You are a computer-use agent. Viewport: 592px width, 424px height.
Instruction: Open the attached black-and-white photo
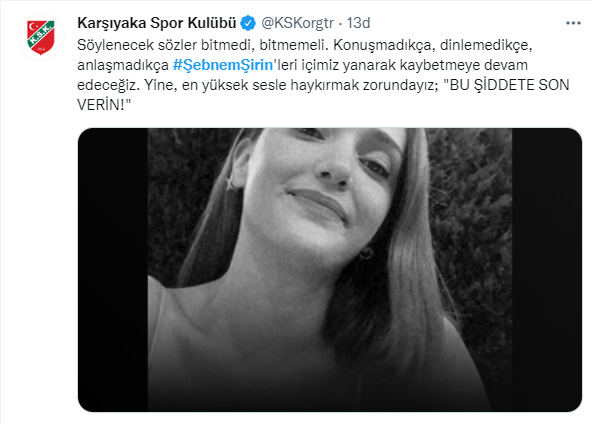point(330,270)
